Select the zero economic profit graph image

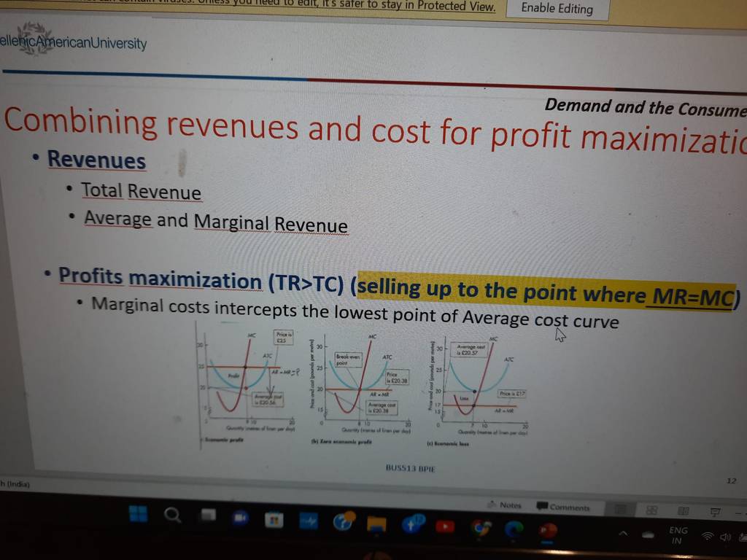360,389
